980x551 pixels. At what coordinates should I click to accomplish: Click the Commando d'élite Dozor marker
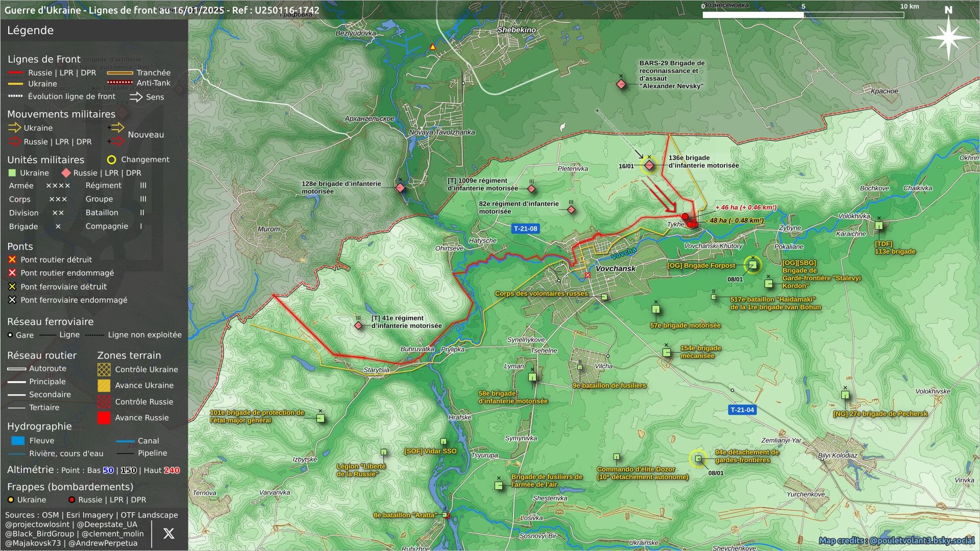click(617, 457)
